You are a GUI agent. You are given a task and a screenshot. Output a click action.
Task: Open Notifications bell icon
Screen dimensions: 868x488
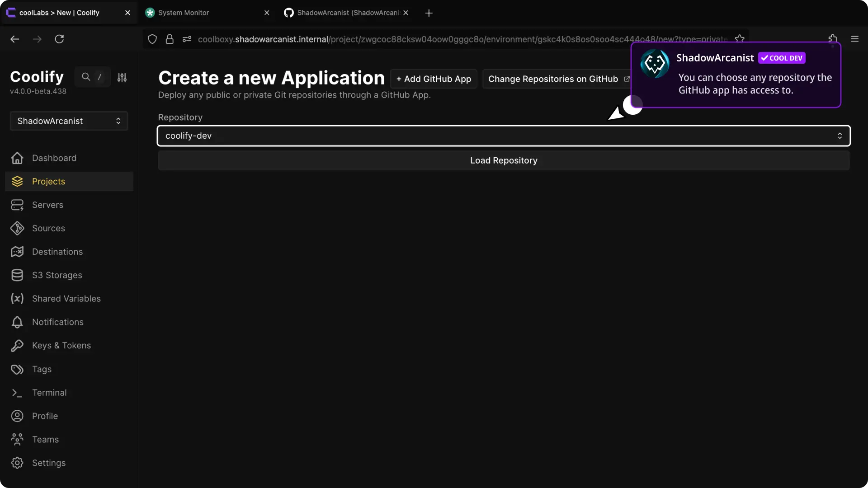pyautogui.click(x=17, y=322)
